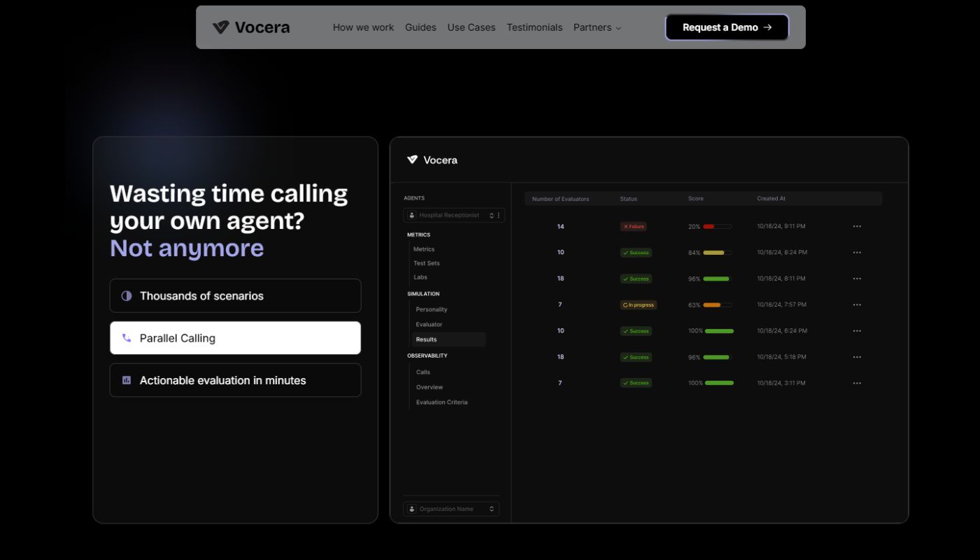980x560 pixels.
Task: Expand the Partners dropdown menu
Action: tap(597, 27)
